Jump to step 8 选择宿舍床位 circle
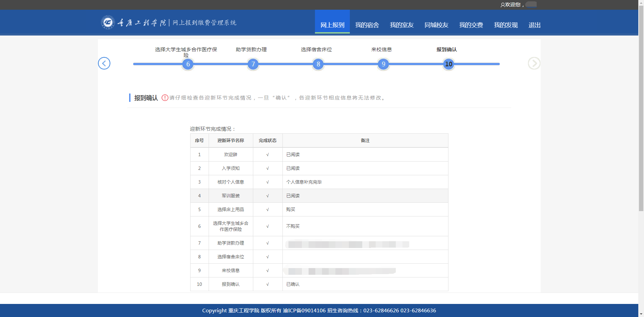644x317 pixels. coord(318,64)
